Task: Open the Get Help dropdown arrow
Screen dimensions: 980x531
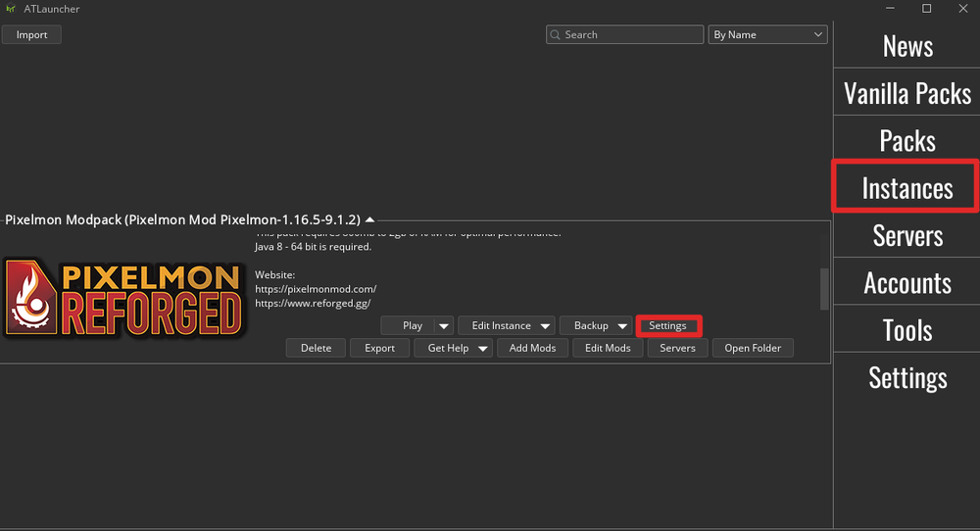Action: click(483, 349)
